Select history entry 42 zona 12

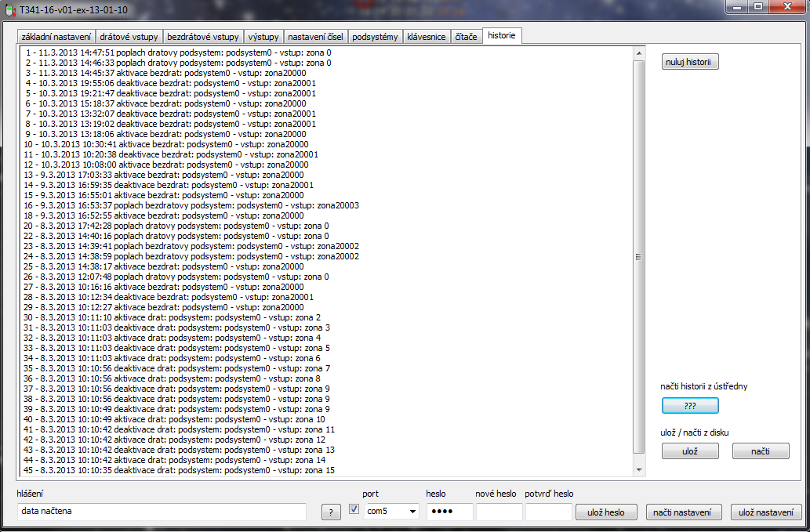(175, 440)
